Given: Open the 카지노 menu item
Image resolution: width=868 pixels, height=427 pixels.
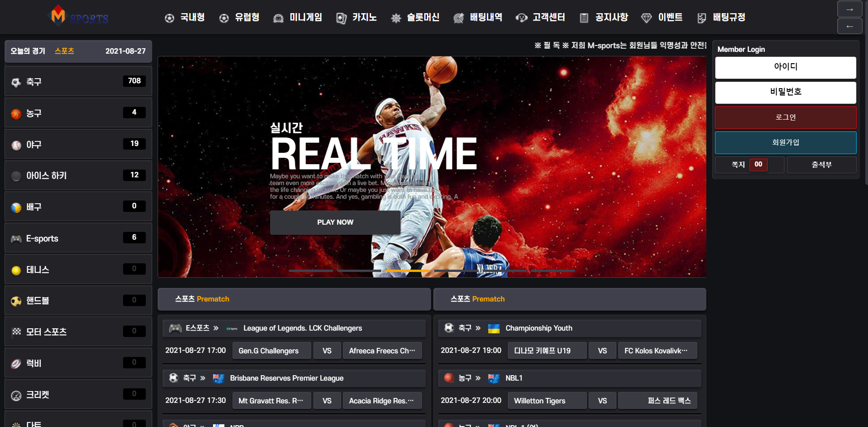Looking at the screenshot, I should click(357, 17).
